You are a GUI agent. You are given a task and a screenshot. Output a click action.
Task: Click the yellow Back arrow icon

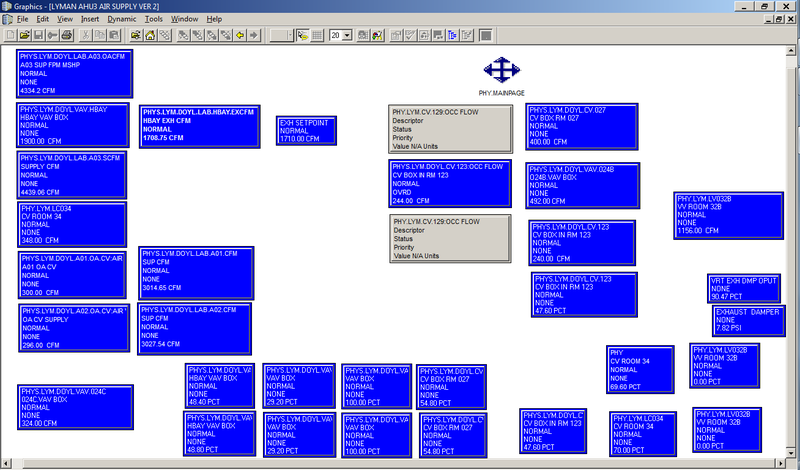pos(241,35)
